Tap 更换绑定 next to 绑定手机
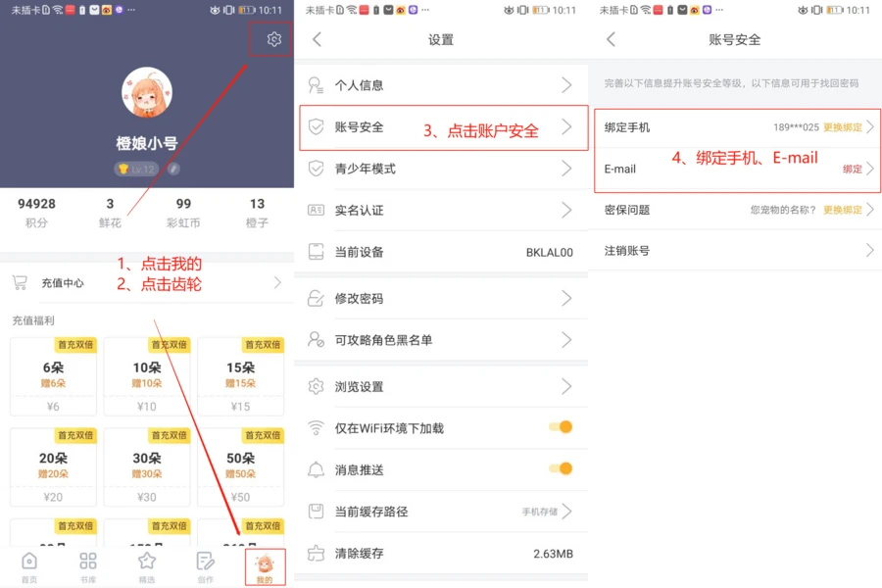Image resolution: width=882 pixels, height=588 pixels. (842, 127)
